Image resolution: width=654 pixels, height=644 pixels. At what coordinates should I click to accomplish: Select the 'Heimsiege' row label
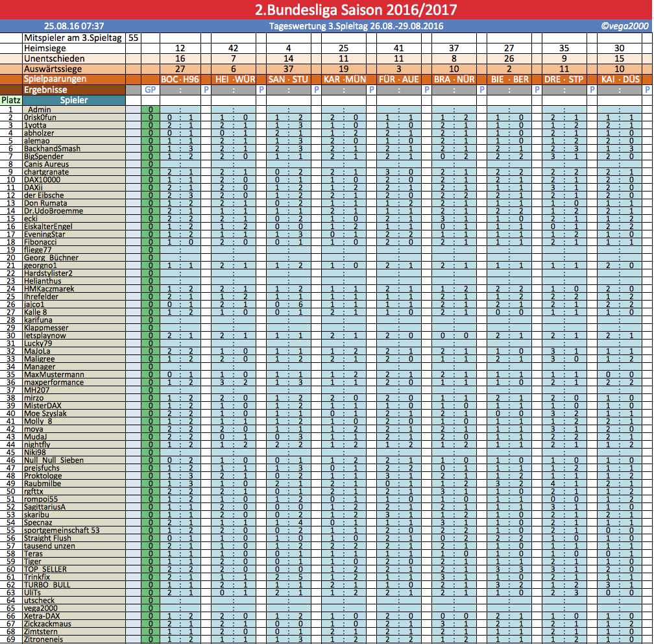(x=45, y=49)
